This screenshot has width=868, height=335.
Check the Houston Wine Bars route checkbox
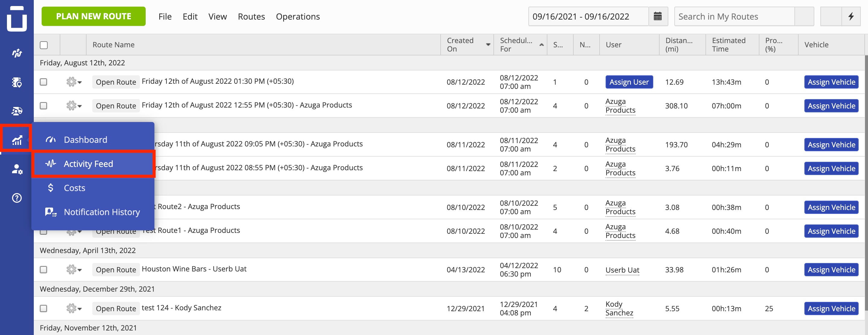pos(43,270)
